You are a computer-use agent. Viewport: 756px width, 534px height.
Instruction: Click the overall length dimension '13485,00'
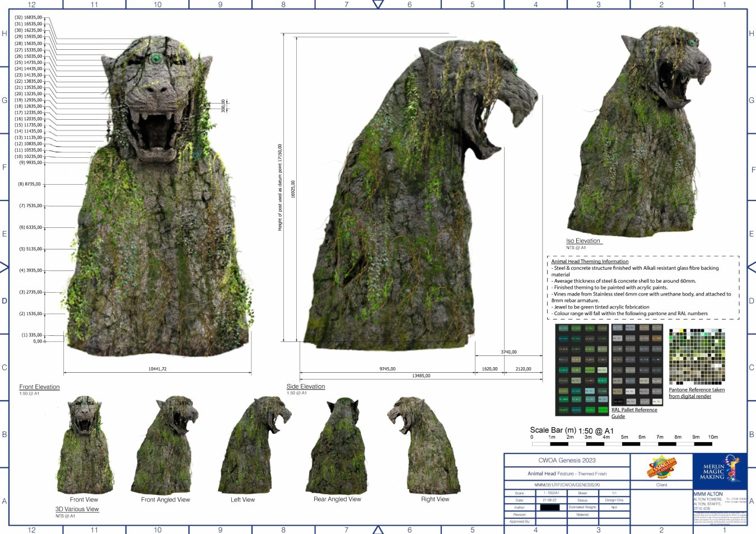coord(421,376)
